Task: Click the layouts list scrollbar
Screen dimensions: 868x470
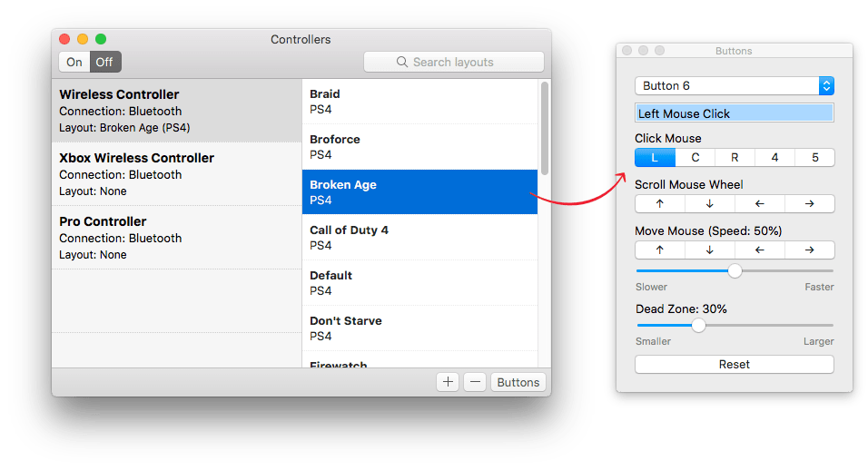Action: pos(545,128)
